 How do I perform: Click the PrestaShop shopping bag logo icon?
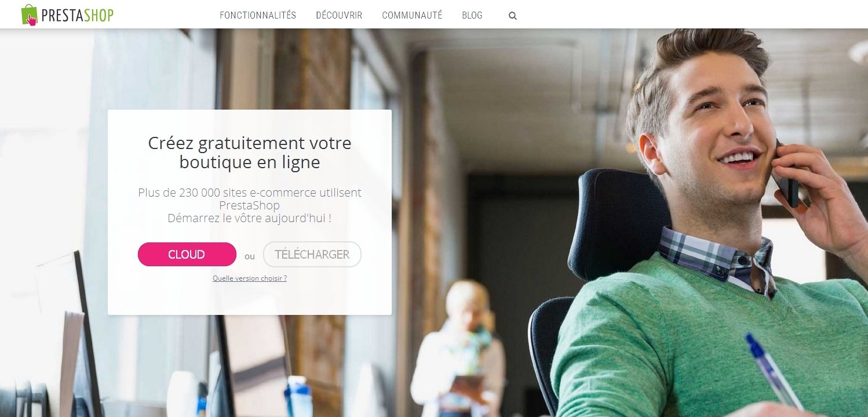tap(30, 15)
